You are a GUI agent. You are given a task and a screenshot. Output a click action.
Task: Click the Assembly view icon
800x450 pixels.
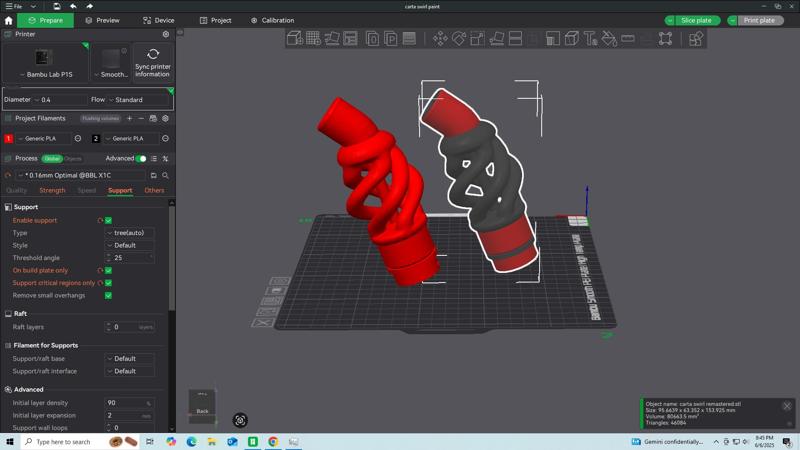pyautogui.click(x=665, y=38)
